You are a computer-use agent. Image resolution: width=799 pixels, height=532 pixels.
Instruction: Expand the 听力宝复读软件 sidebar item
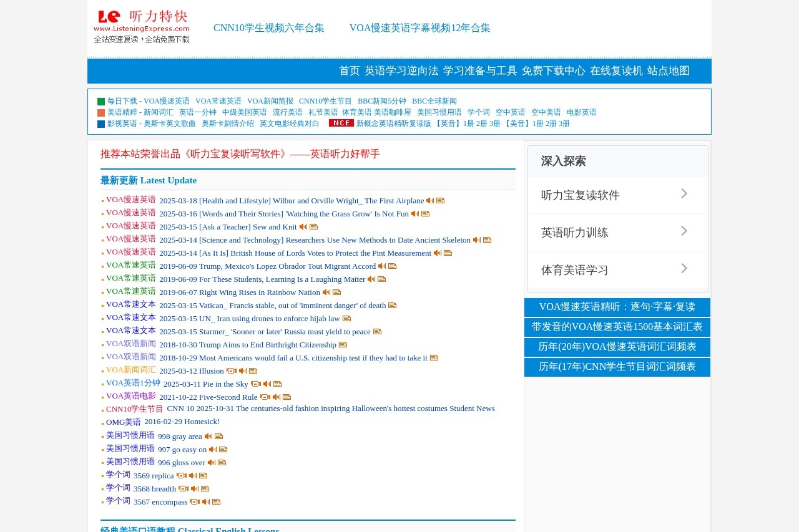[617, 195]
